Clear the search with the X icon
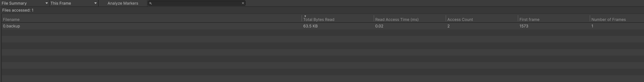 (x=243, y=3)
